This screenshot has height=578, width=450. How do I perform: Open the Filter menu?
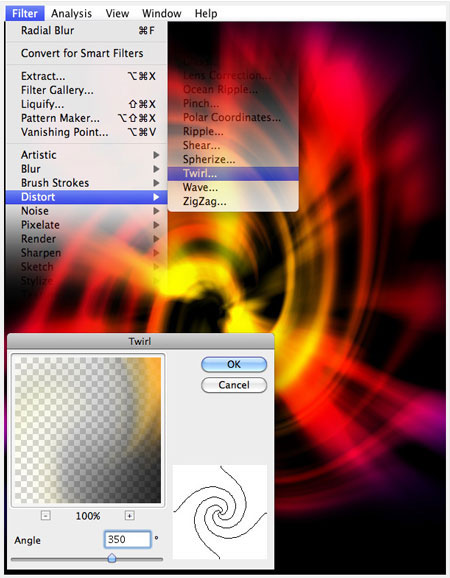[25, 13]
